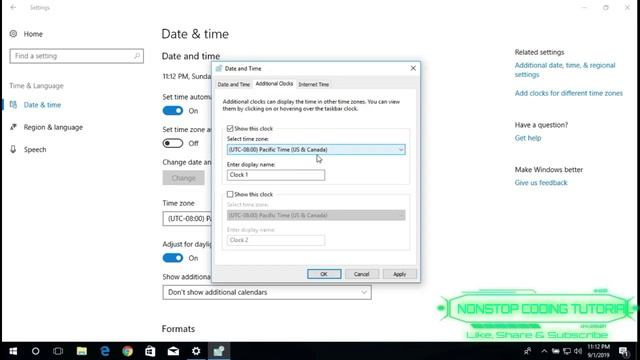Click the greyed Change button
The height and width of the screenshot is (360, 640).
tap(183, 178)
